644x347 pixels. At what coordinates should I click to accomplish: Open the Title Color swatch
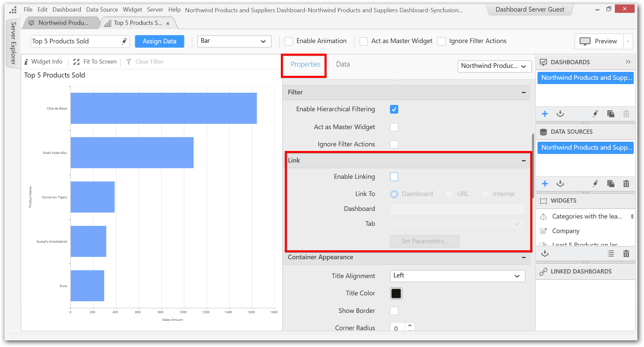pos(396,294)
